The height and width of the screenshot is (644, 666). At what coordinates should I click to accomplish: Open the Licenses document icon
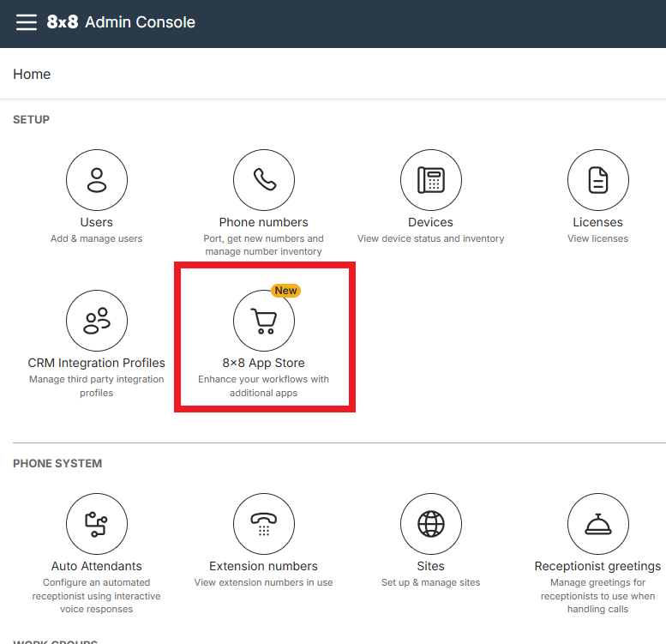[598, 180]
